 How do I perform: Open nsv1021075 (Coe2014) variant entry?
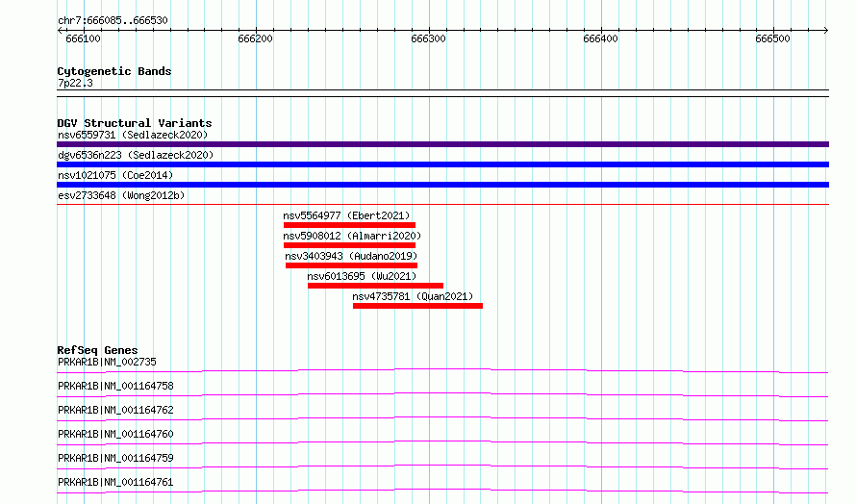[x=115, y=175]
